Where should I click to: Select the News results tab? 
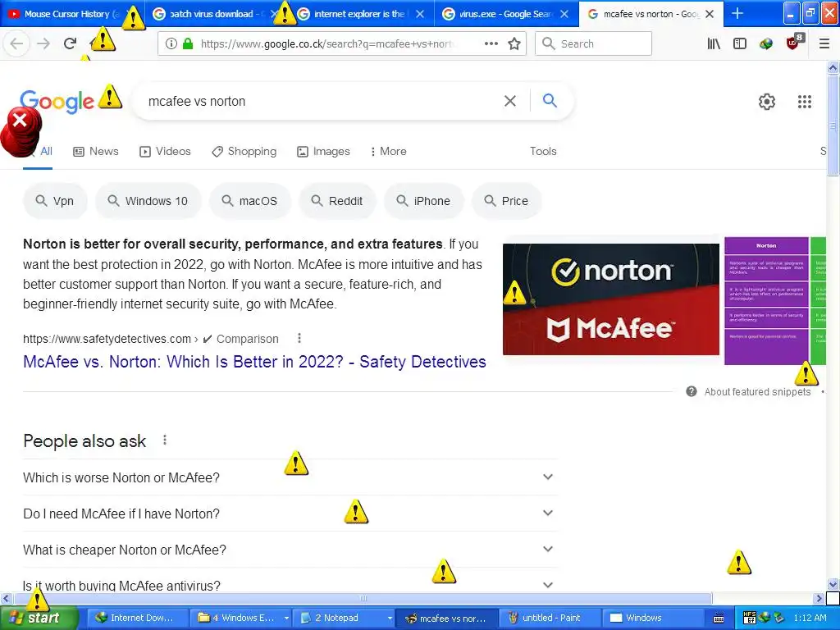pos(96,152)
